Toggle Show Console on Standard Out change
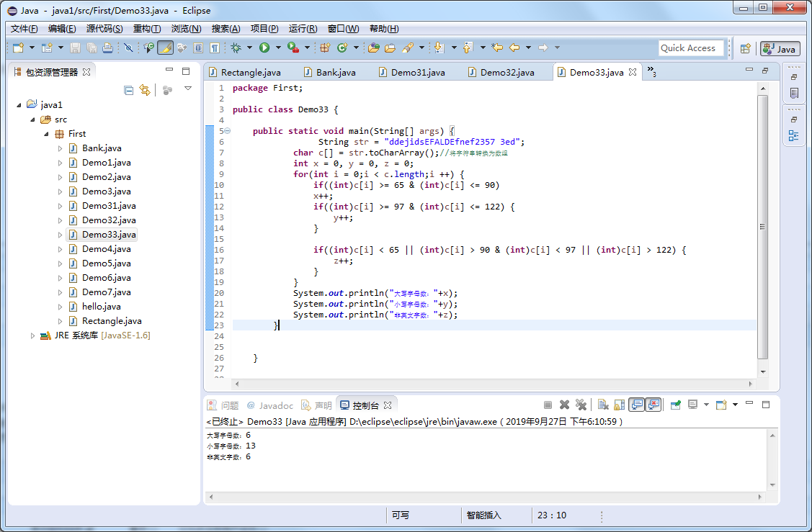The width and height of the screenshot is (812, 532). 636,405
